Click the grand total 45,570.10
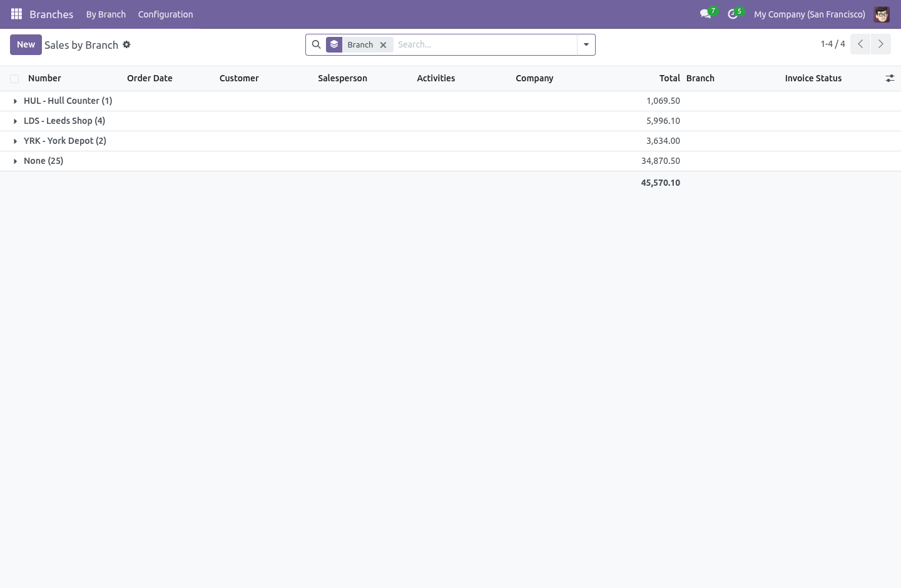This screenshot has width=901, height=588. pos(660,183)
